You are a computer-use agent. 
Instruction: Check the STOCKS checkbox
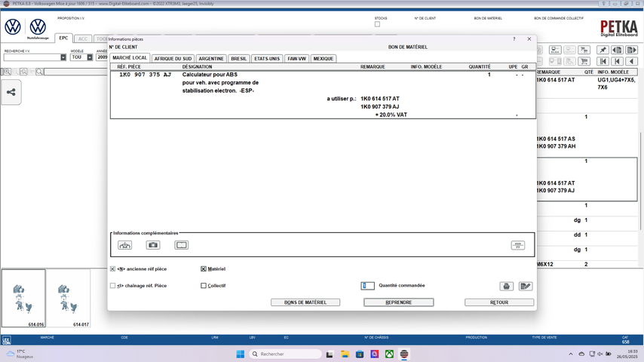(377, 24)
